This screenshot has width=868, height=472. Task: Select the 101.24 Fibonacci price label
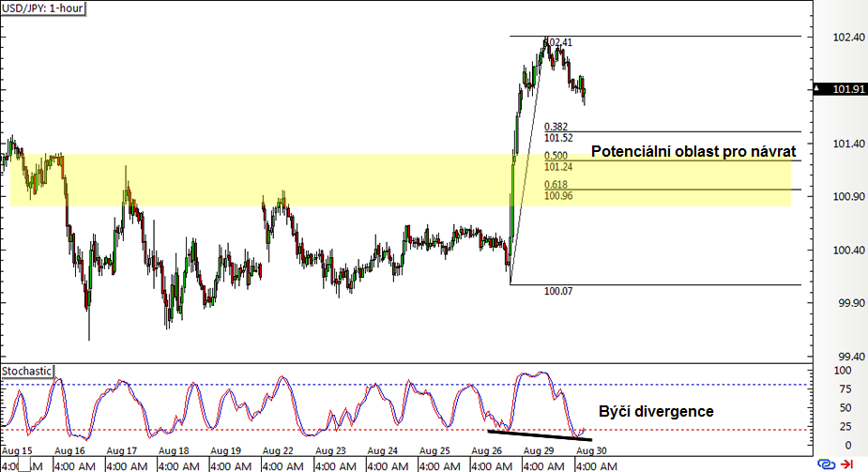pyautogui.click(x=558, y=166)
